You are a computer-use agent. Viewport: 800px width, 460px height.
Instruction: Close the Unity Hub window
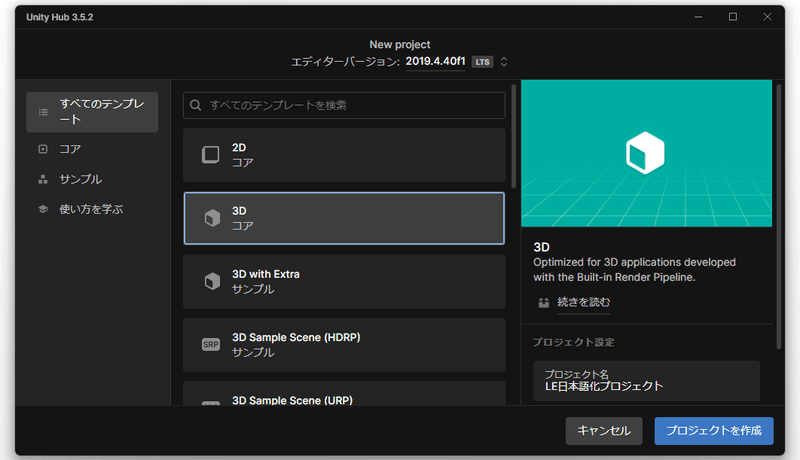tap(767, 17)
